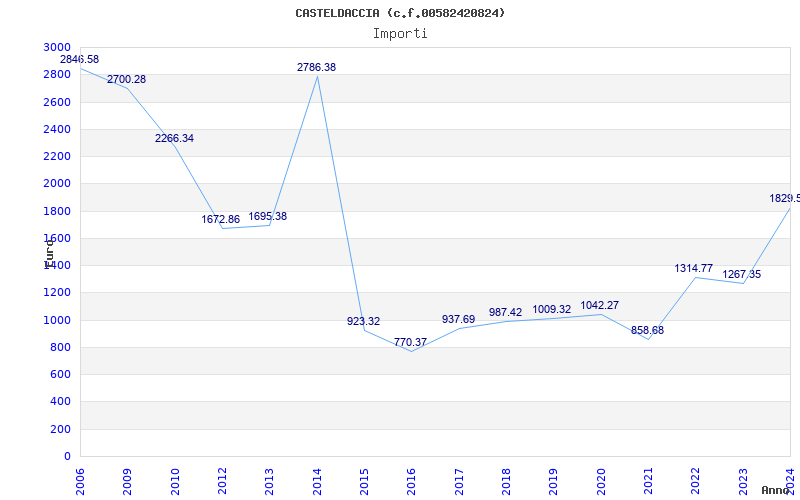Select data label 1672.86
Screen dimensions: 800x500
tap(220, 219)
